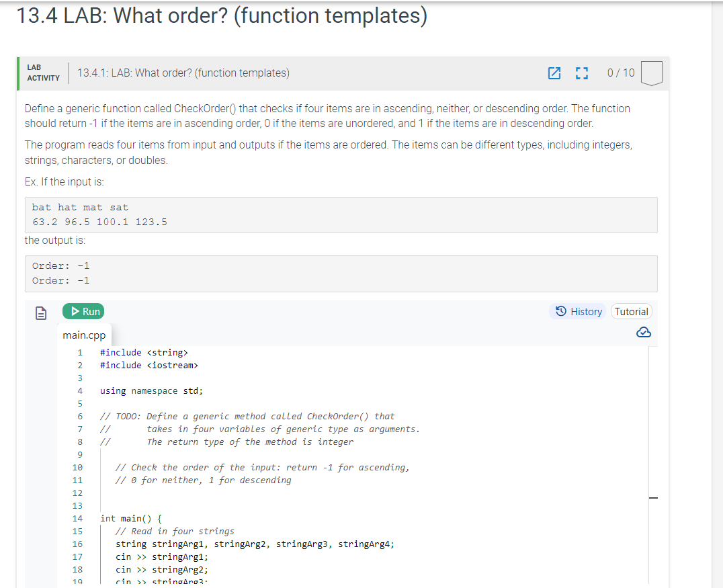Open the Tutorial panel

click(x=631, y=311)
